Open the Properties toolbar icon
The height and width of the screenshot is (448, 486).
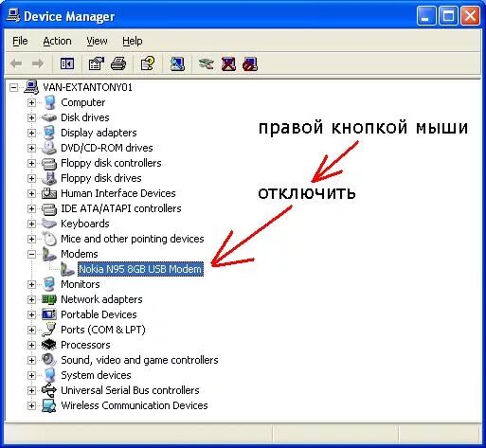[x=97, y=63]
